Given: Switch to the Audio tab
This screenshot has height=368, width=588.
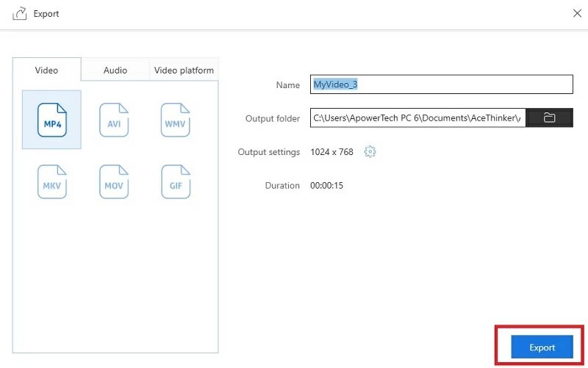Looking at the screenshot, I should click(x=115, y=70).
